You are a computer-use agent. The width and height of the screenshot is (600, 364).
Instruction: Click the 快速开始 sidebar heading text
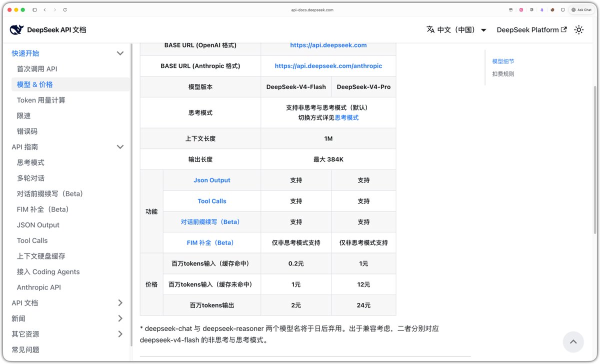(x=25, y=53)
